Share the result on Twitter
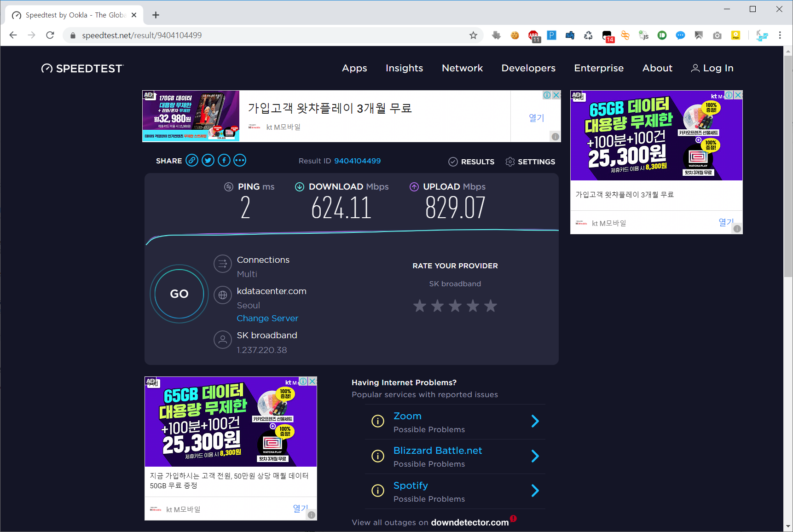 coord(208,160)
